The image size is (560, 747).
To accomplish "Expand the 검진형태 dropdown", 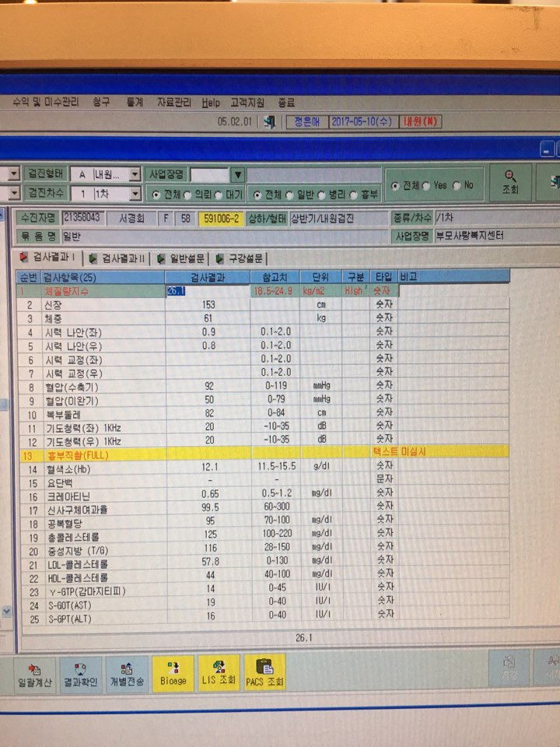I will point(135,174).
